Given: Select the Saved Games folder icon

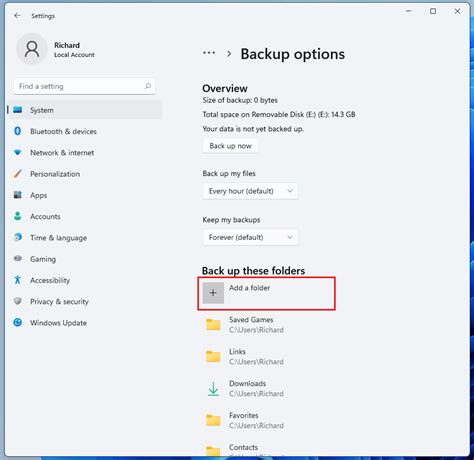Looking at the screenshot, I should click(213, 324).
